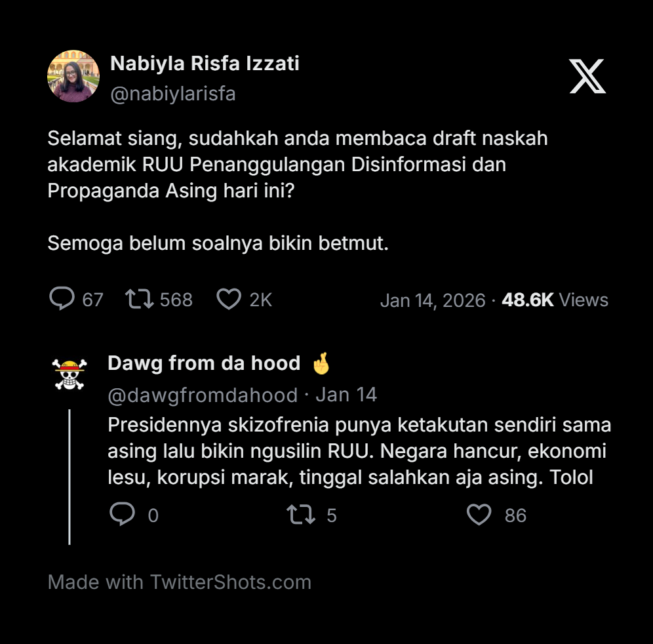
Task: Click the crossed fingers emoji
Action: pos(321,363)
